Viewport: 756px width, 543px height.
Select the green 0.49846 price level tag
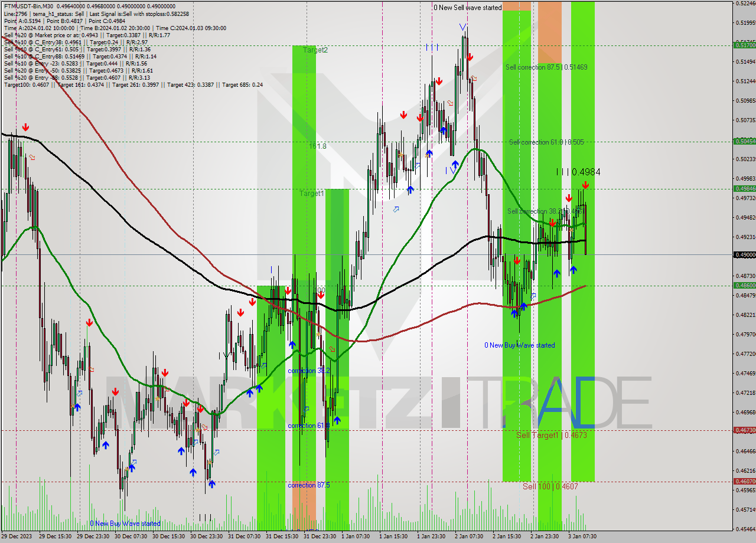744,188
